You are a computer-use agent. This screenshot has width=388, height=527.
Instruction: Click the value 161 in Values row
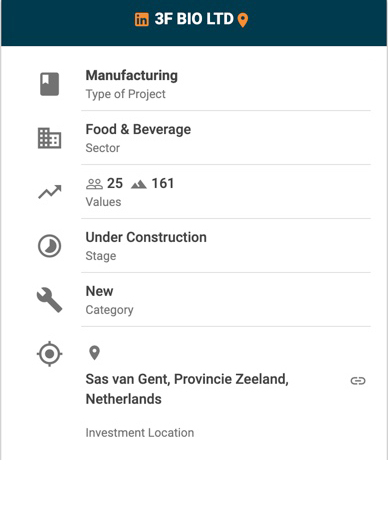[163, 184]
